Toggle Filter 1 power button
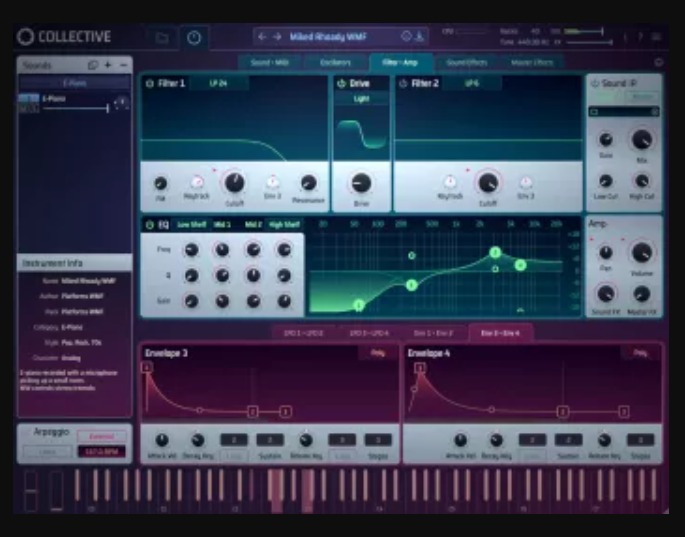685x537 pixels. (149, 83)
